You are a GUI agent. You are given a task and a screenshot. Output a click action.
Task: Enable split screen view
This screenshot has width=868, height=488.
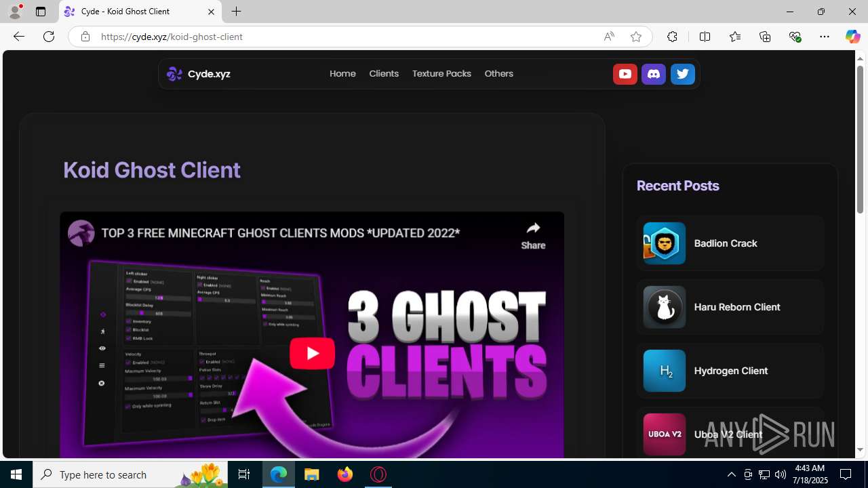coord(705,37)
